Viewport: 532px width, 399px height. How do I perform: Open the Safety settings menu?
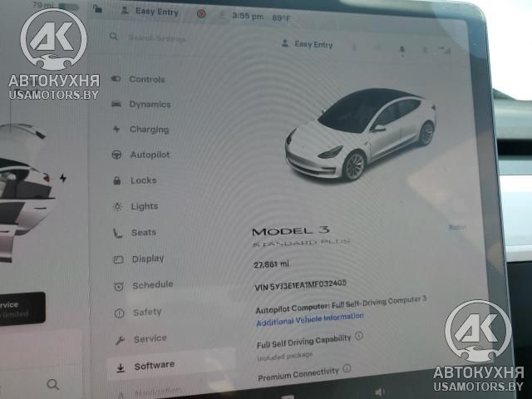coord(138,313)
